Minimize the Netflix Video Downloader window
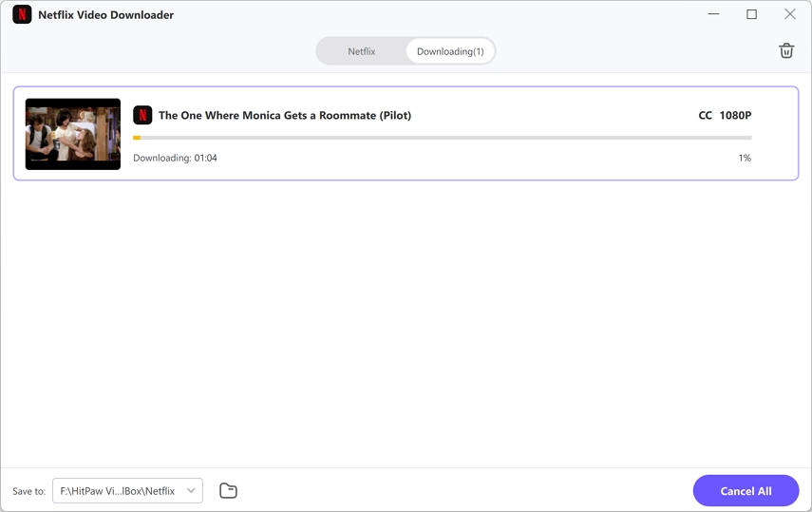The image size is (812, 512). [713, 14]
